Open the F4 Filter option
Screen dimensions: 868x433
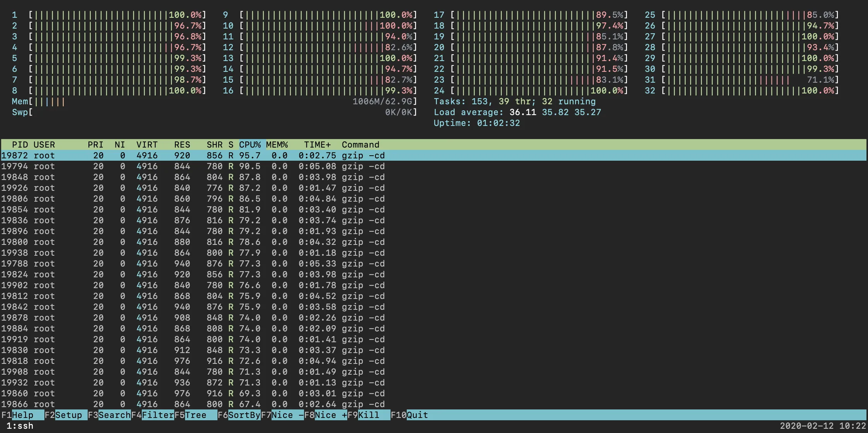[x=157, y=415]
